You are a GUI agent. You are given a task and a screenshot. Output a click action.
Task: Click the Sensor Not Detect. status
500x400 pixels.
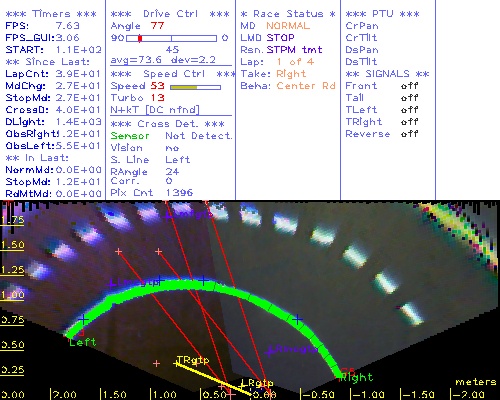(x=171, y=136)
